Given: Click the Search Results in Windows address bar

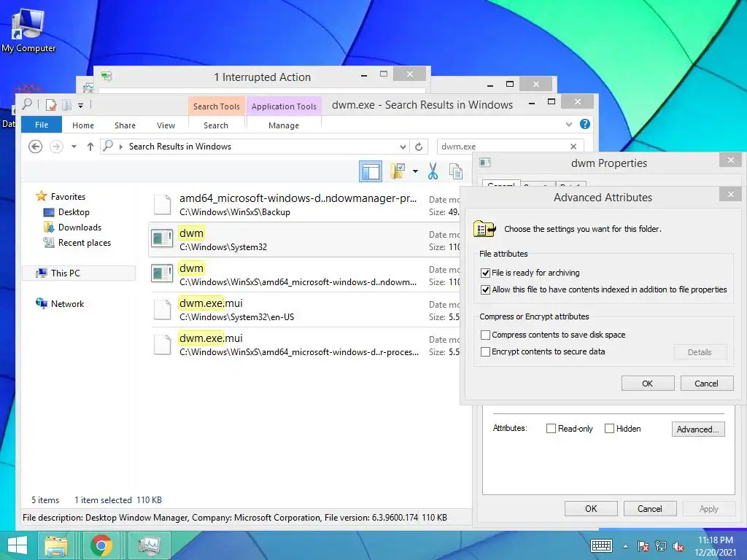Looking at the screenshot, I should point(255,146).
